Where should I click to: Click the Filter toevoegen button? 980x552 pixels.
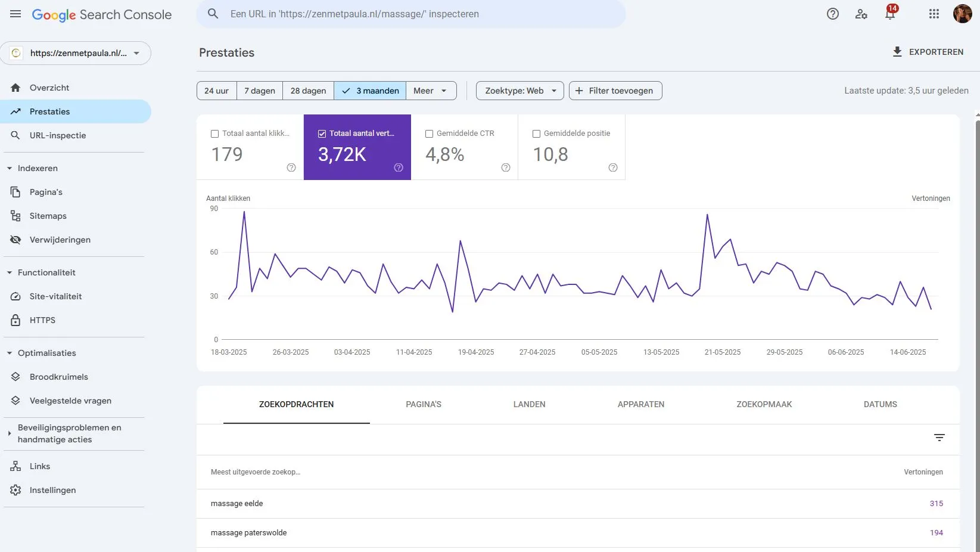(615, 91)
